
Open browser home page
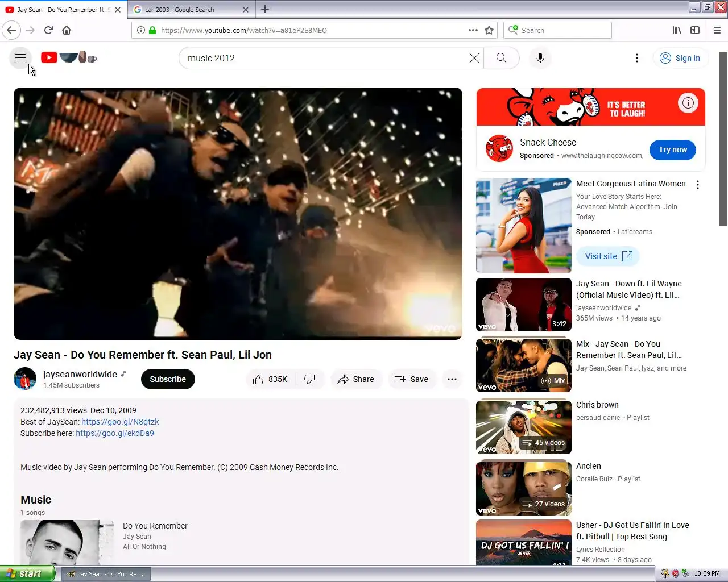67,30
